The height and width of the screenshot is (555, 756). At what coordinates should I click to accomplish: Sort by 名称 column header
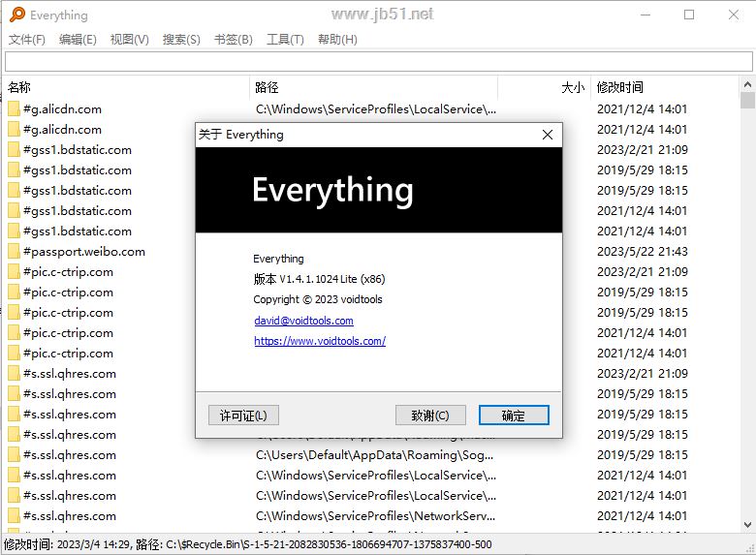(x=127, y=87)
